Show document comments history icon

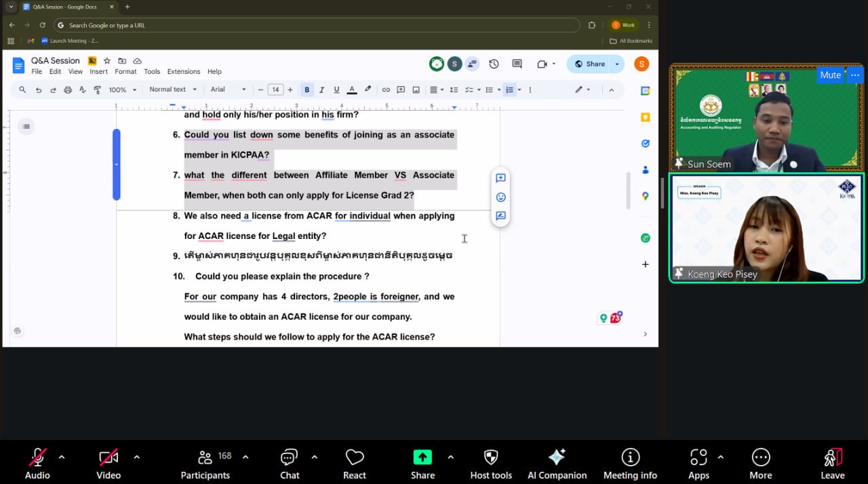[517, 64]
